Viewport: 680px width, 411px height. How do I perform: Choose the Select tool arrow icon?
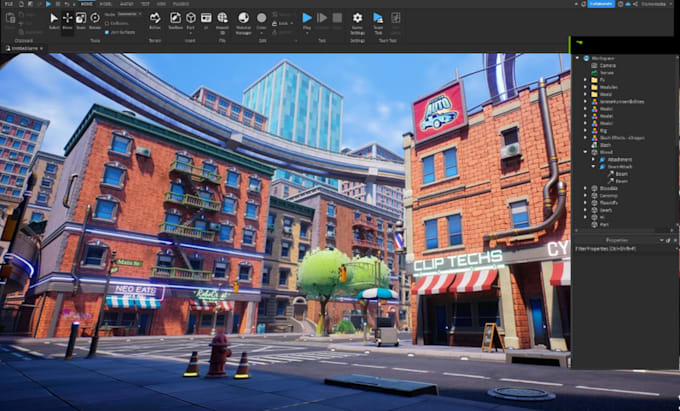pos(54,18)
